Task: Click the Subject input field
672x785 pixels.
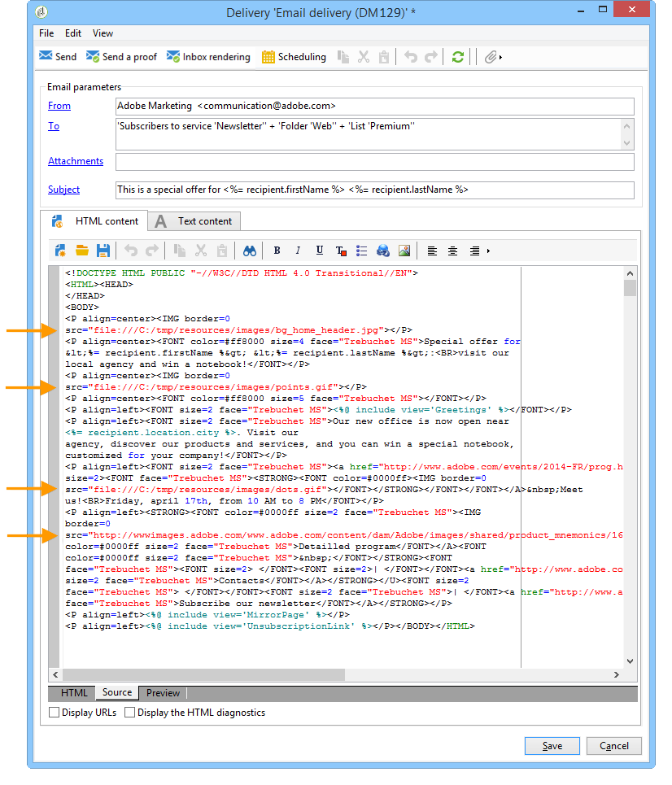Action: tap(374, 190)
